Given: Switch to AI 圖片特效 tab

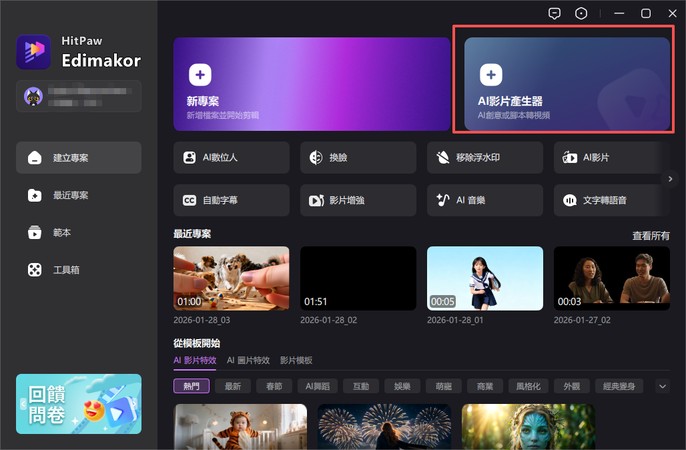Looking at the screenshot, I should [248, 360].
